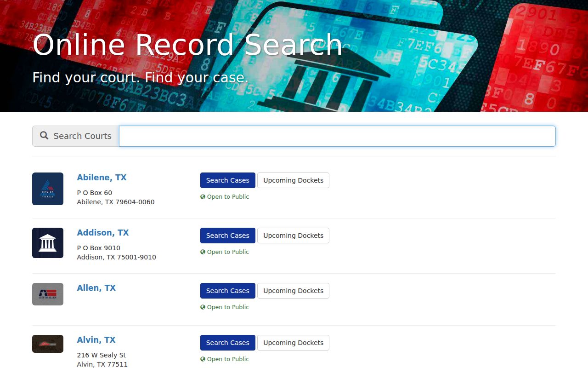Click the Search Courts label text
The image size is (588, 368).
(x=83, y=136)
